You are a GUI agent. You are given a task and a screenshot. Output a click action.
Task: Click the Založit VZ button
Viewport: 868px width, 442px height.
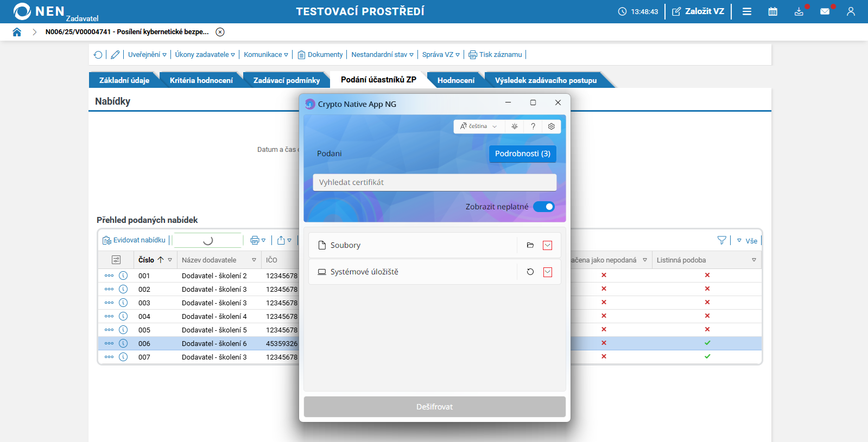(x=698, y=11)
